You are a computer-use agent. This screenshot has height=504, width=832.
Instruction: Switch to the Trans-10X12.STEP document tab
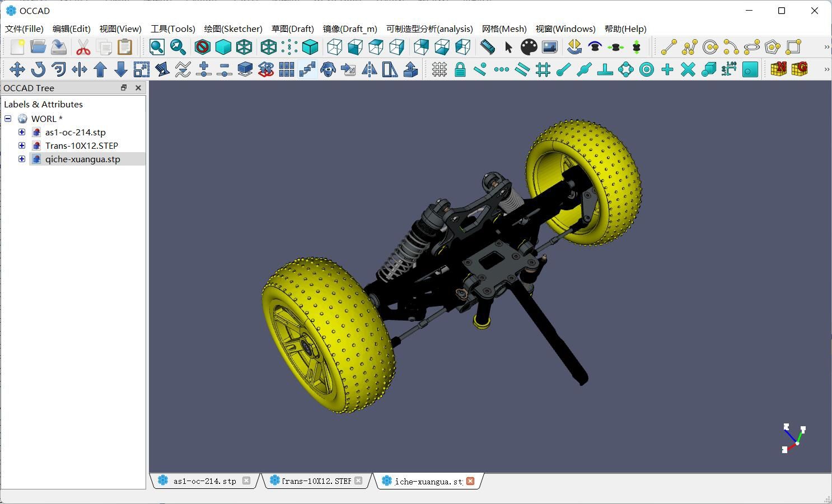tap(316, 481)
